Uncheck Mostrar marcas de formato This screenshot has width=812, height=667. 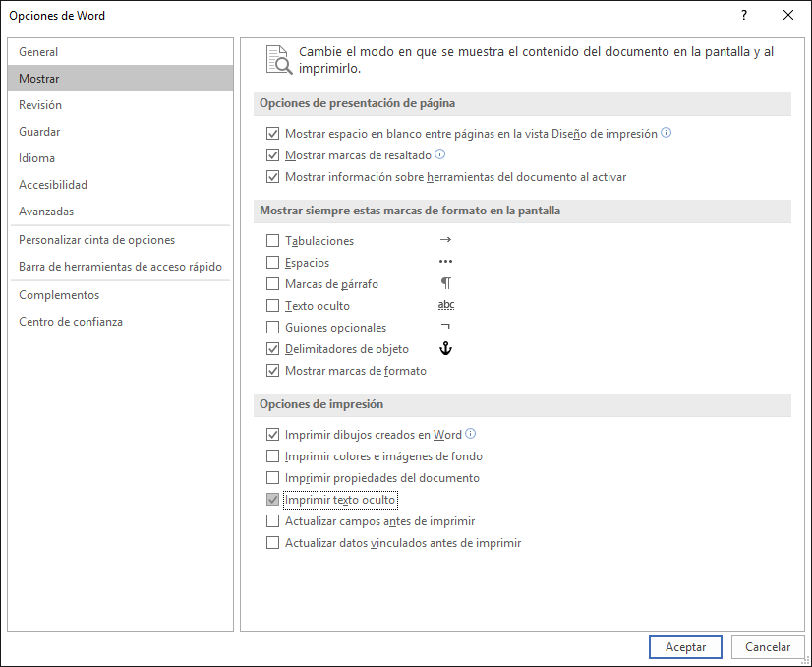click(x=273, y=371)
